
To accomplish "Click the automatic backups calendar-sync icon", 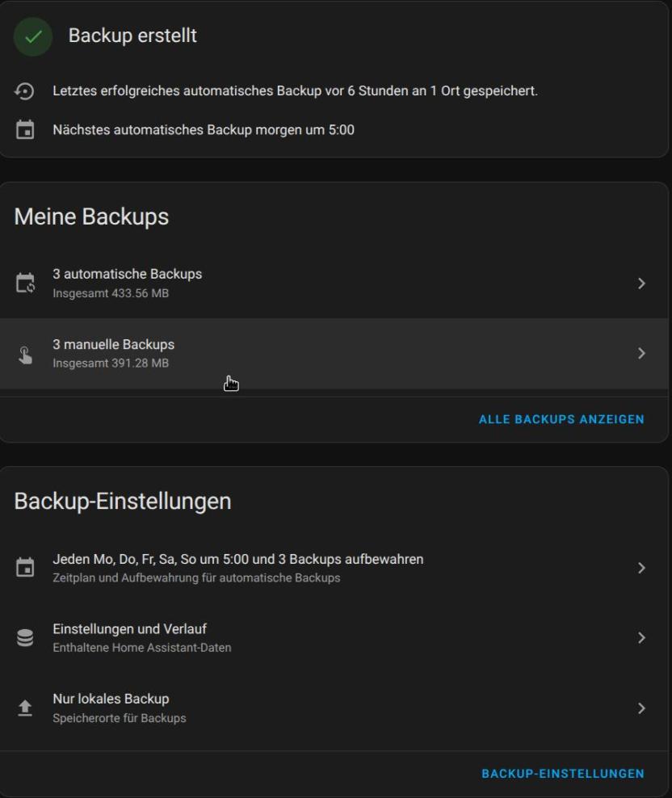I will click(25, 283).
